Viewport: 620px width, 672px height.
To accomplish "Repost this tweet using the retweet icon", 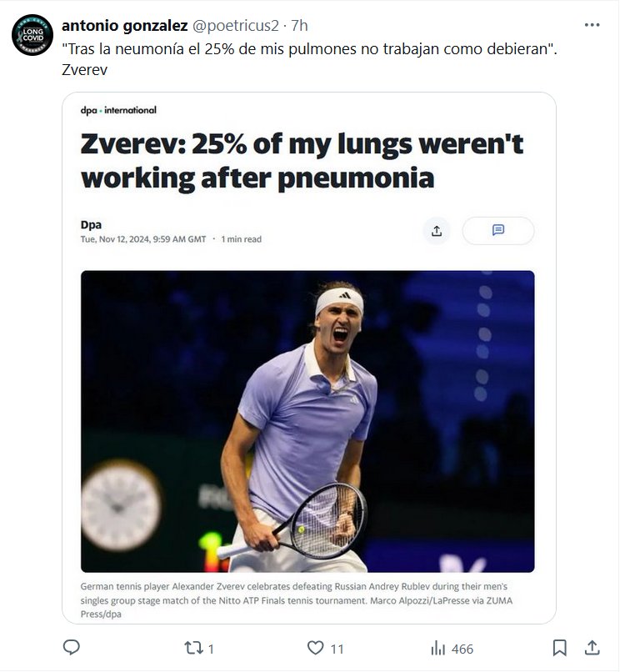I will tap(192, 648).
